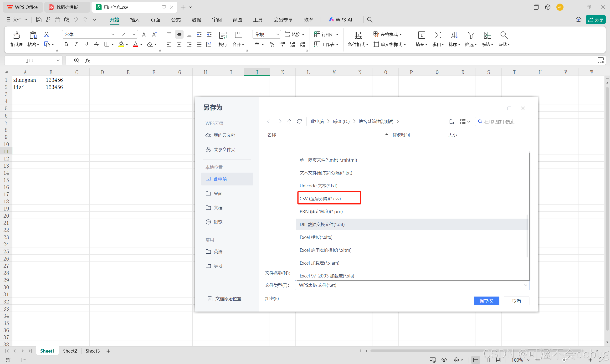Toggle bold formatting

[66, 44]
